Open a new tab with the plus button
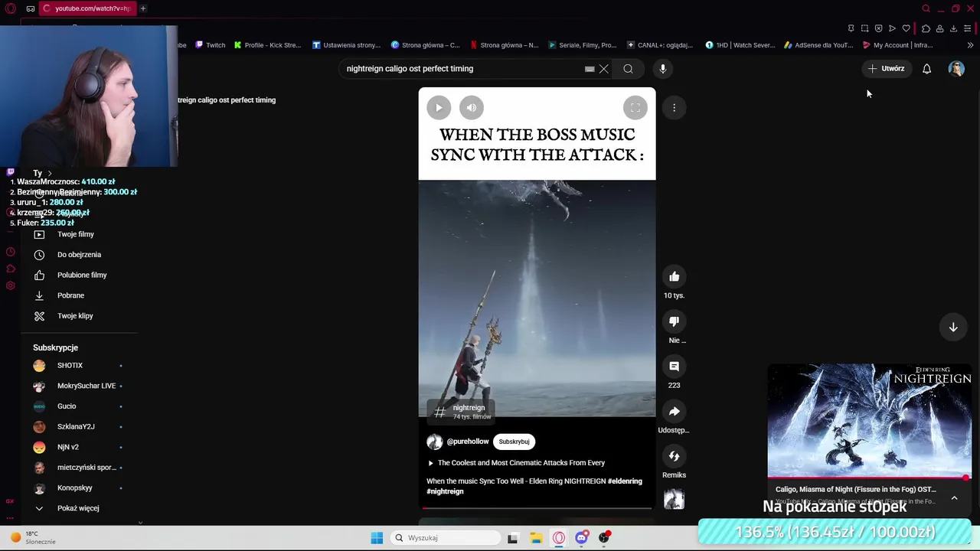Image resolution: width=980 pixels, height=551 pixels. pyautogui.click(x=143, y=8)
